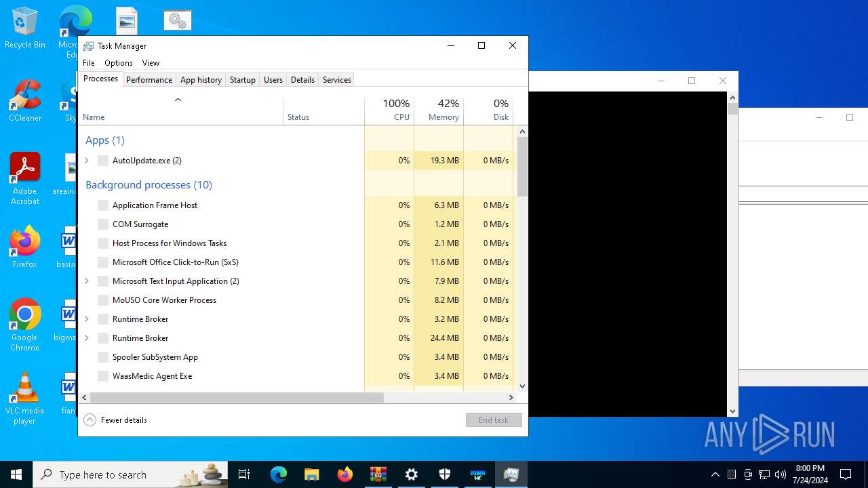Click the horizontal scrollbar thumb in Task Manager
The height and width of the screenshot is (488, 868).
[237, 398]
